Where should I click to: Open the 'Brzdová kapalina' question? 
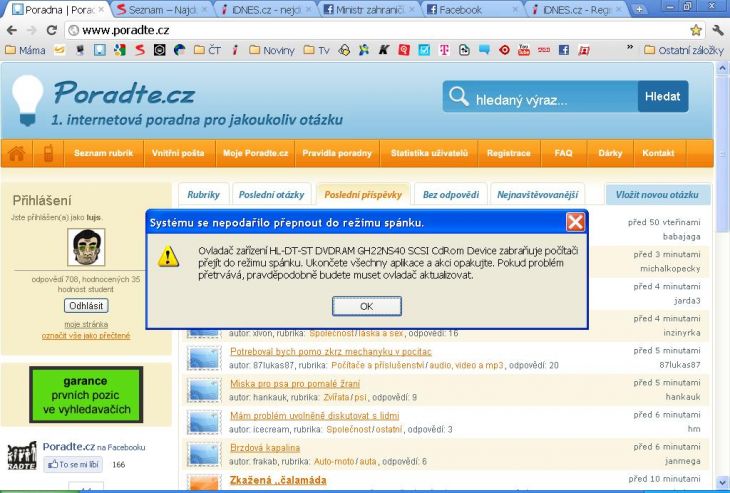pos(265,448)
